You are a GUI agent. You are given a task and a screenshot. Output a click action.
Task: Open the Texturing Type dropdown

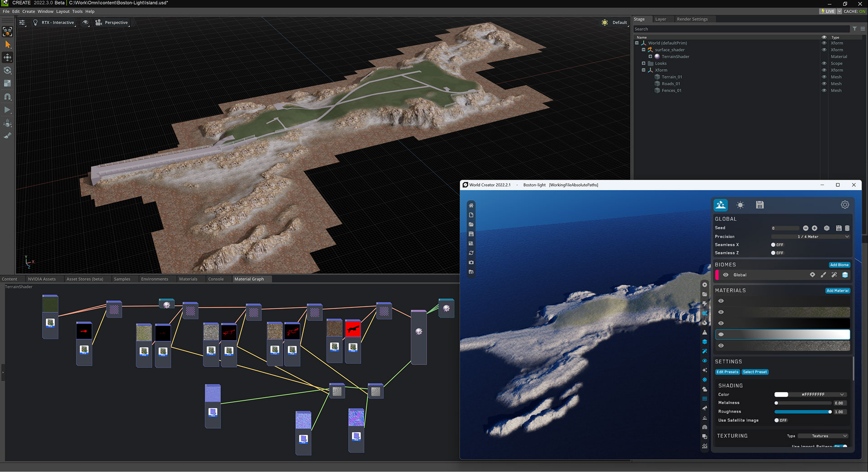823,436
